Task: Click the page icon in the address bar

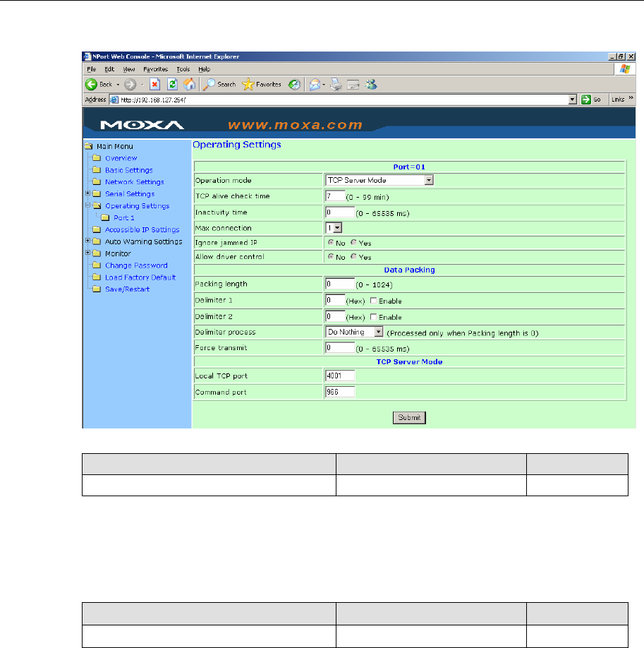Action: point(114,100)
